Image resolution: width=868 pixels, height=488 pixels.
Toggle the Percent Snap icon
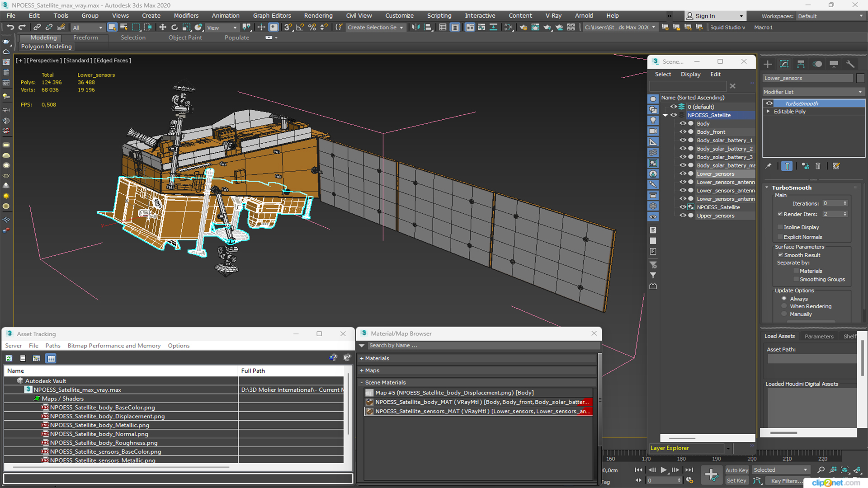pos(312,28)
